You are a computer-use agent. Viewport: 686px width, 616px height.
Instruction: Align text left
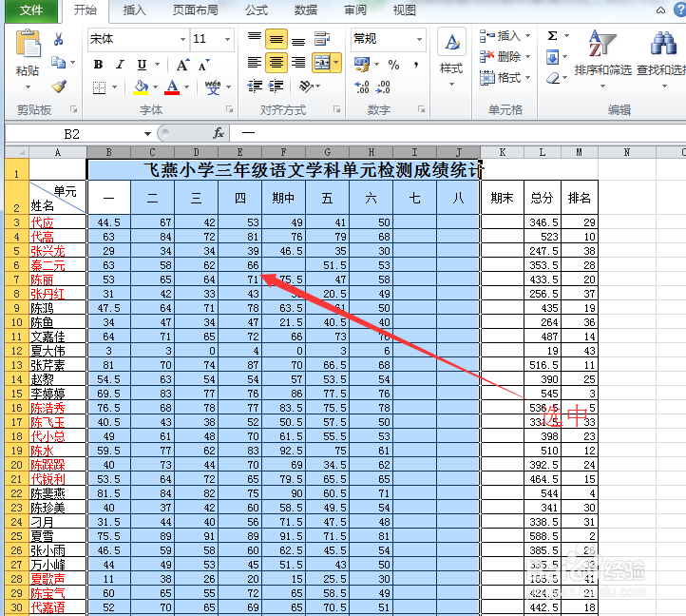point(255,62)
